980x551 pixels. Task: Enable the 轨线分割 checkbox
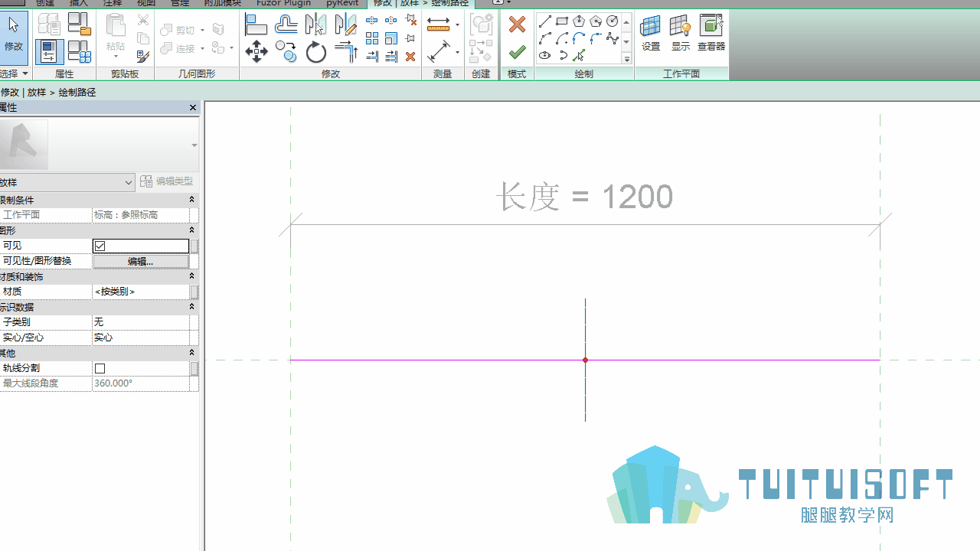pyautogui.click(x=100, y=368)
